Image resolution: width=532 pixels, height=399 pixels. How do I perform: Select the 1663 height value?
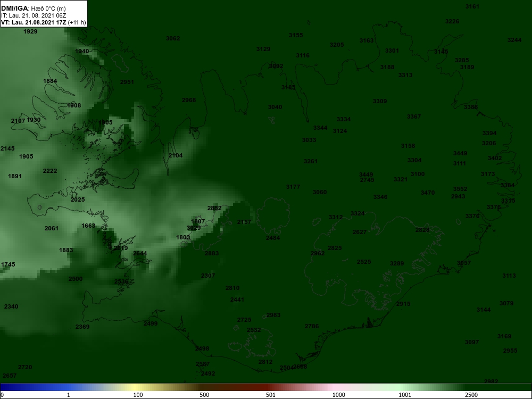88,226
